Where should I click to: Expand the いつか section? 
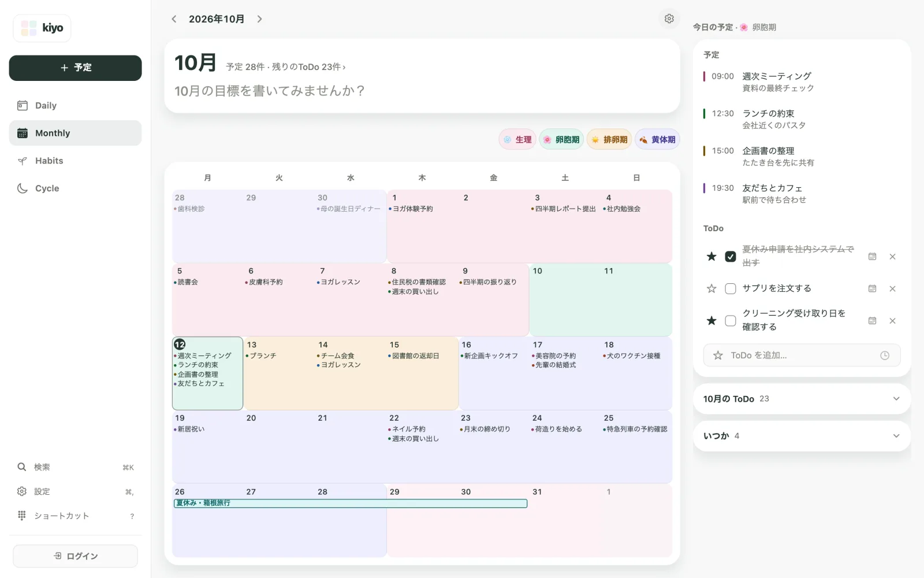click(802, 436)
